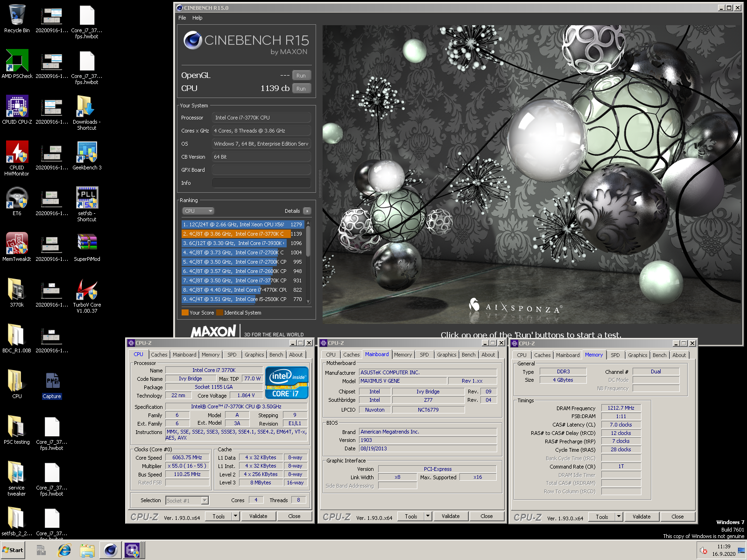Screen dimensions: 747x560
Task: Open service tweaker folder icon
Action: [17, 478]
